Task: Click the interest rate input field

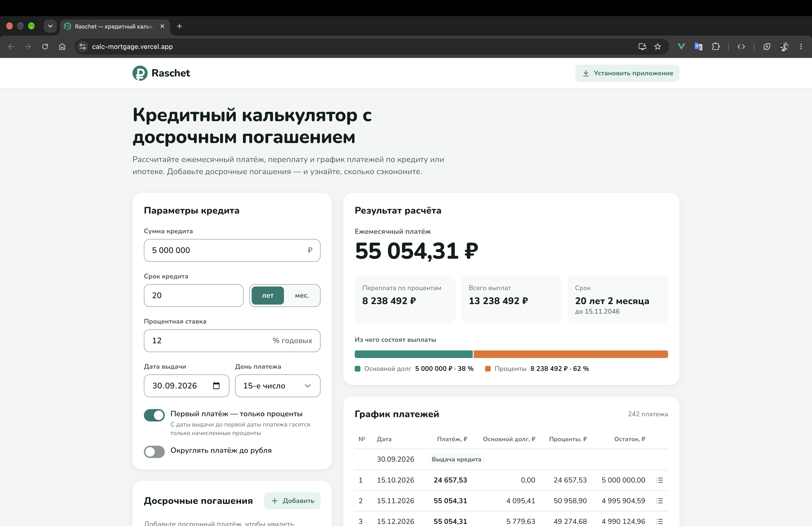Action: [232, 341]
